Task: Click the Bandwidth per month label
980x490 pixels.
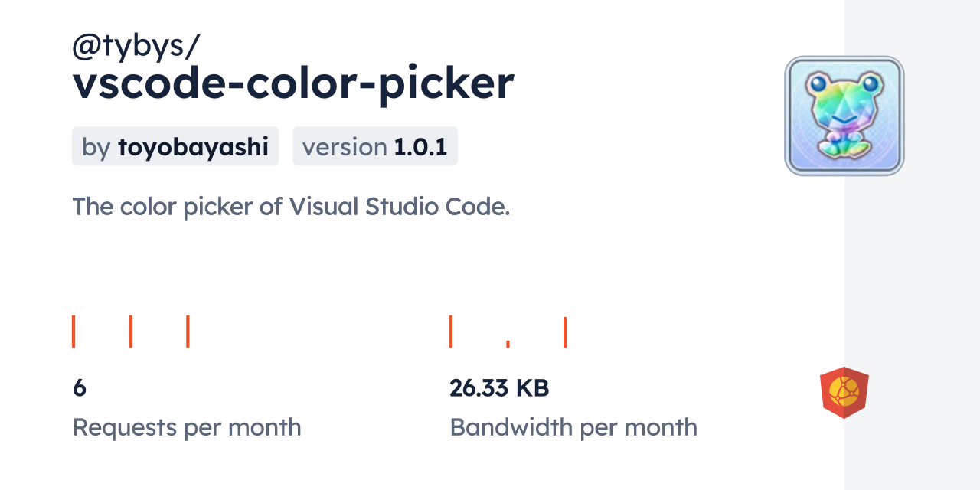Action: (573, 427)
